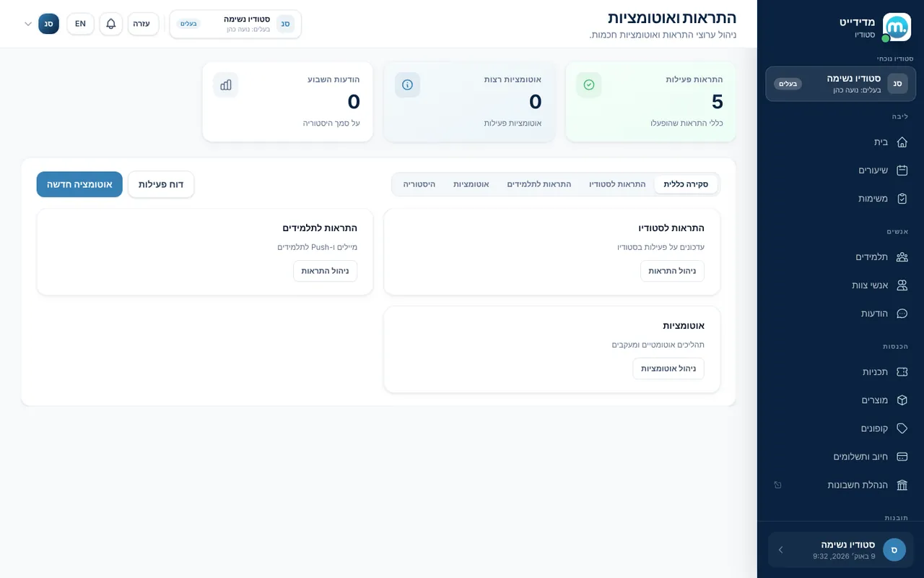Click the text עדכונים על פעילות בסטודיו
Image resolution: width=924 pixels, height=578 pixels.
click(x=661, y=247)
